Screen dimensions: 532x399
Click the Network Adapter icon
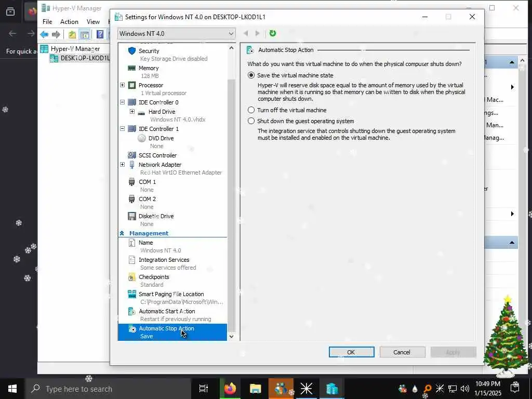click(x=131, y=165)
